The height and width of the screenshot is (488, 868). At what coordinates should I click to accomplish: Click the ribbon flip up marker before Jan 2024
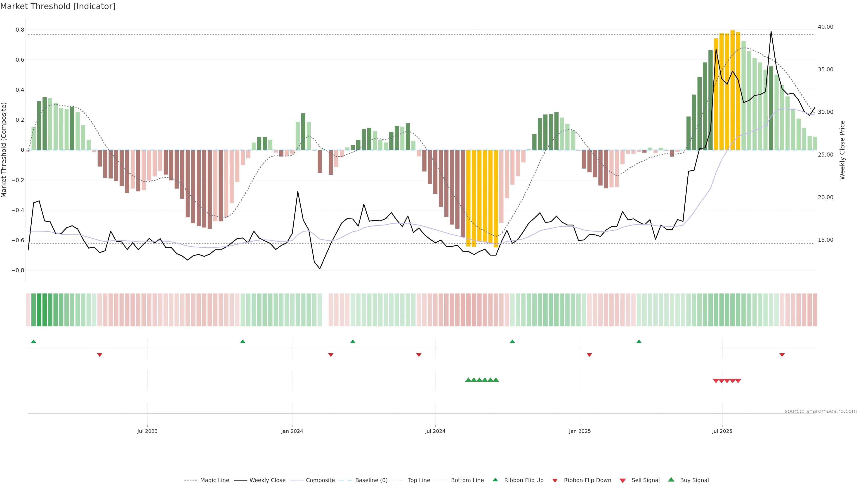(243, 342)
